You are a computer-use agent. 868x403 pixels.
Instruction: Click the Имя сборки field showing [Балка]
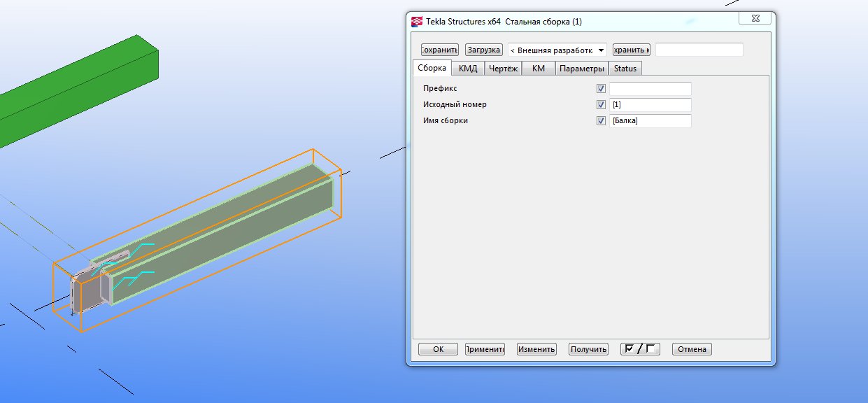pyautogui.click(x=650, y=121)
